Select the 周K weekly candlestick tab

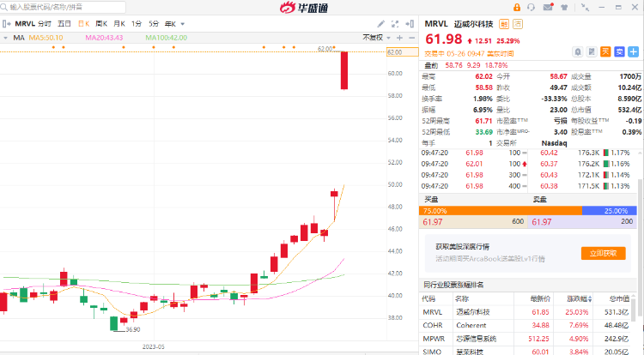[101, 24]
